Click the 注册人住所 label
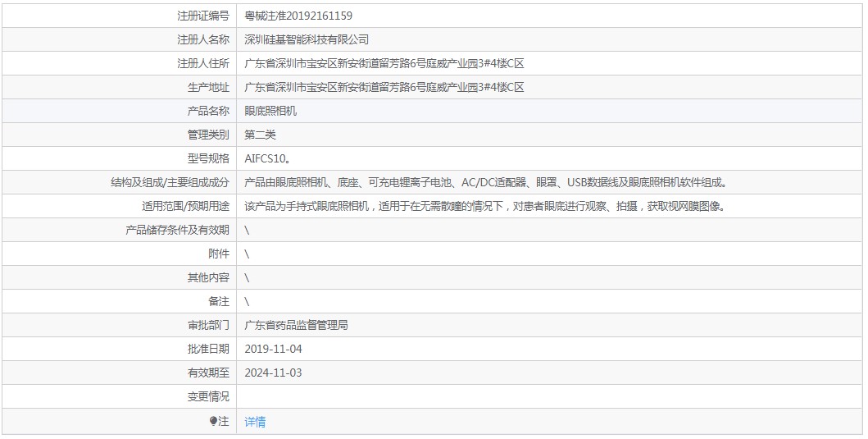868x439 pixels. 203,64
